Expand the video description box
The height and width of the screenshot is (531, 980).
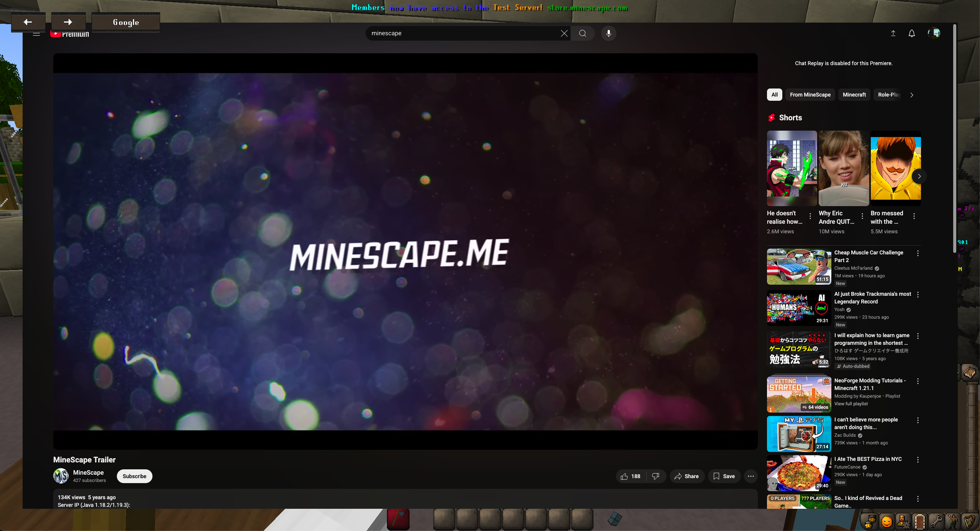pyautogui.click(x=405, y=499)
